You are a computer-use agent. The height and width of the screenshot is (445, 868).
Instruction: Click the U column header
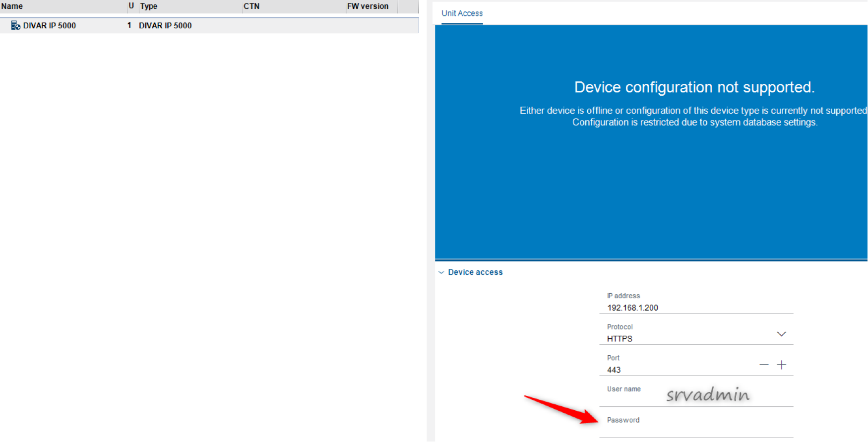click(131, 6)
